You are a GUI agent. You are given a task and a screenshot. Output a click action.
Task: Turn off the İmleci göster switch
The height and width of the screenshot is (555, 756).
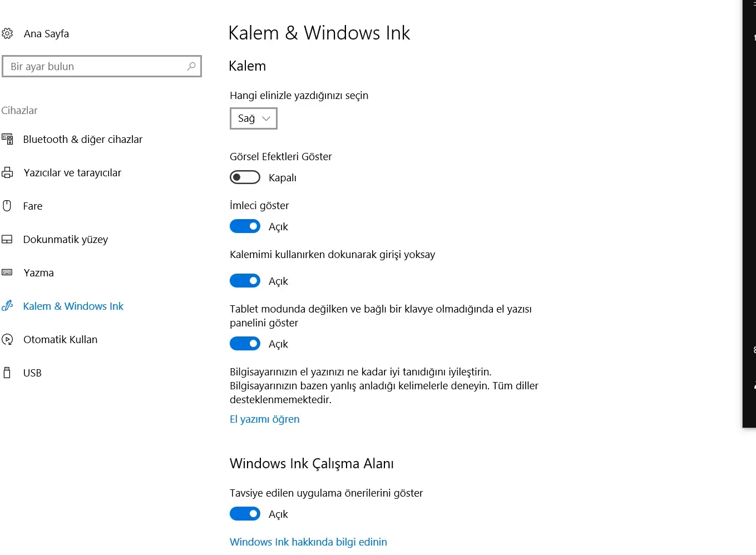click(245, 226)
